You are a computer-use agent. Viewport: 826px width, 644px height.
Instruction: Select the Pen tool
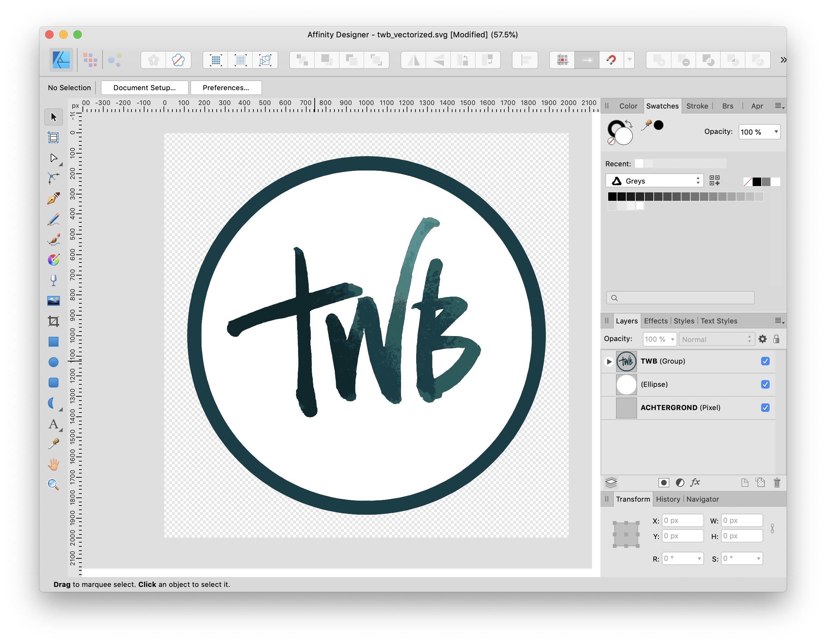click(53, 199)
